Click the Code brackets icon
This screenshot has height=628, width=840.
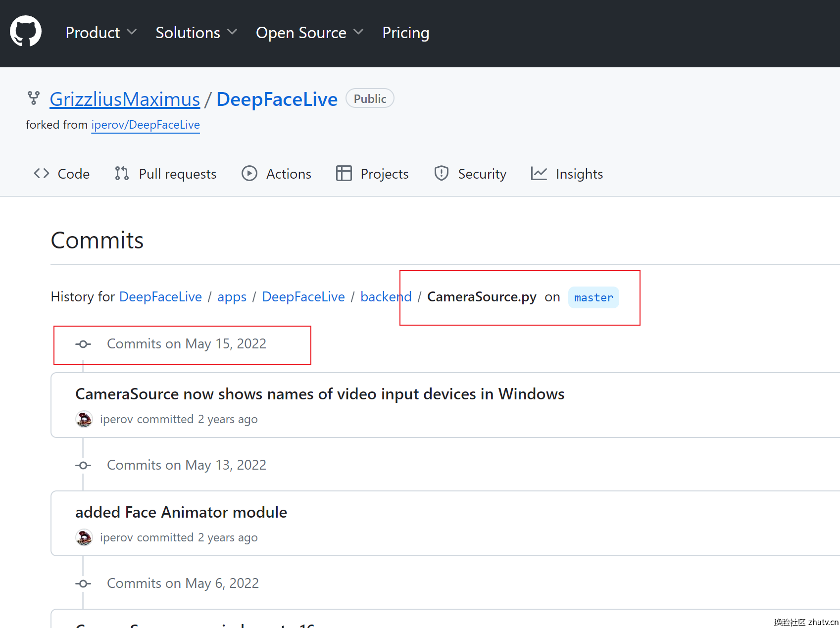[x=42, y=173]
